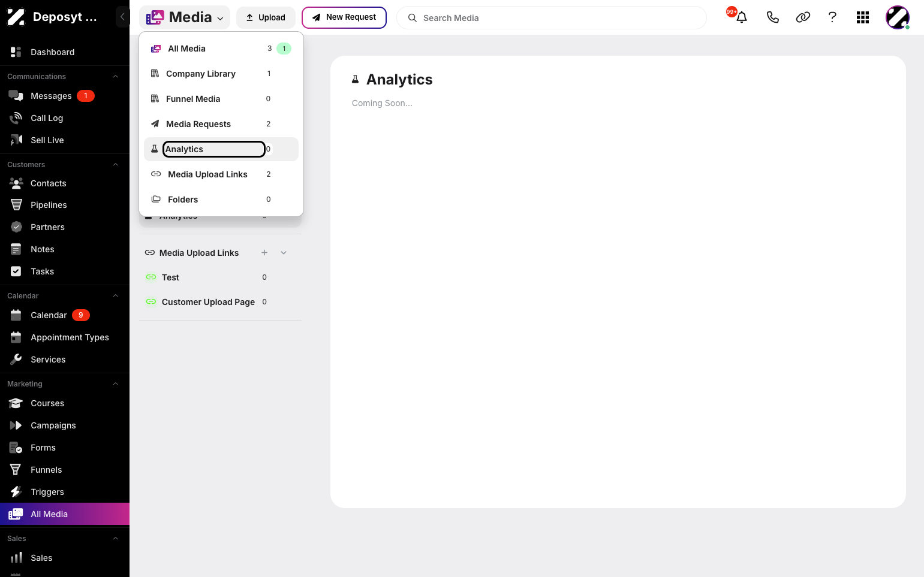Click the phone call icon in header
The width and height of the screenshot is (924, 577).
[772, 17]
